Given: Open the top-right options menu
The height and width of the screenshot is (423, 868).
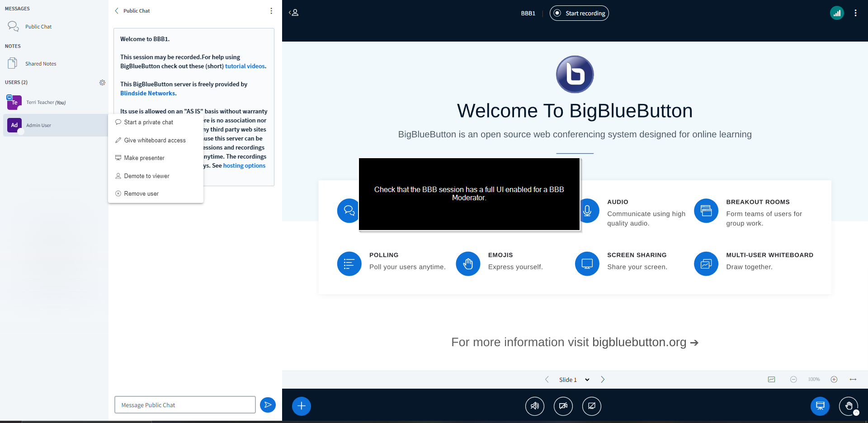Looking at the screenshot, I should (855, 13).
